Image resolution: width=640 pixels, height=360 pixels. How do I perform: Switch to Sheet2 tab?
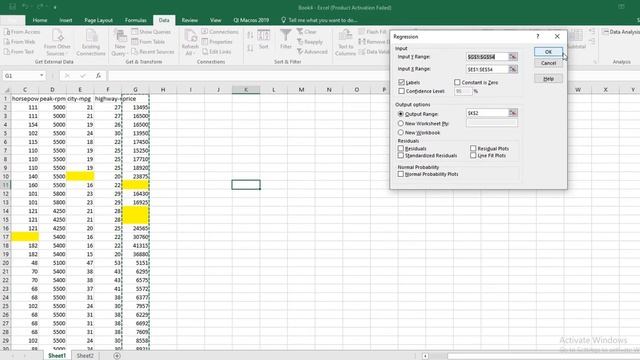pos(85,356)
